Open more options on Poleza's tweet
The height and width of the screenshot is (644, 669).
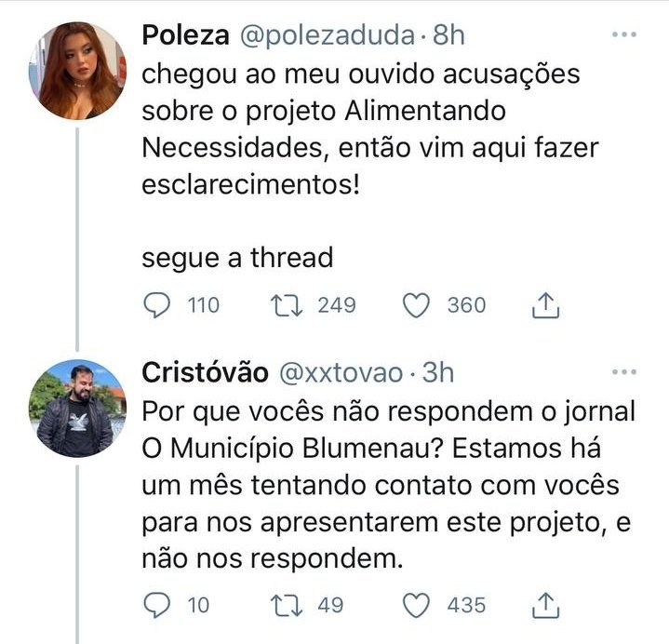tap(623, 34)
